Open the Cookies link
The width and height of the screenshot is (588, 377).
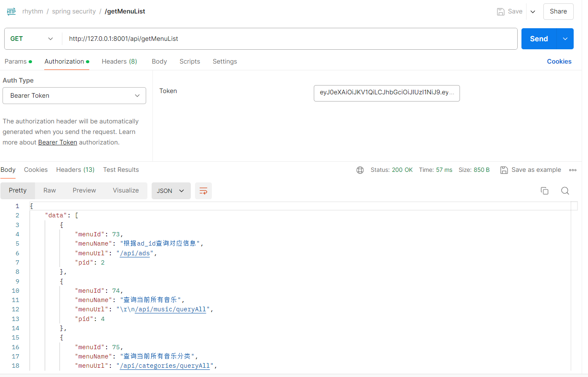point(559,61)
